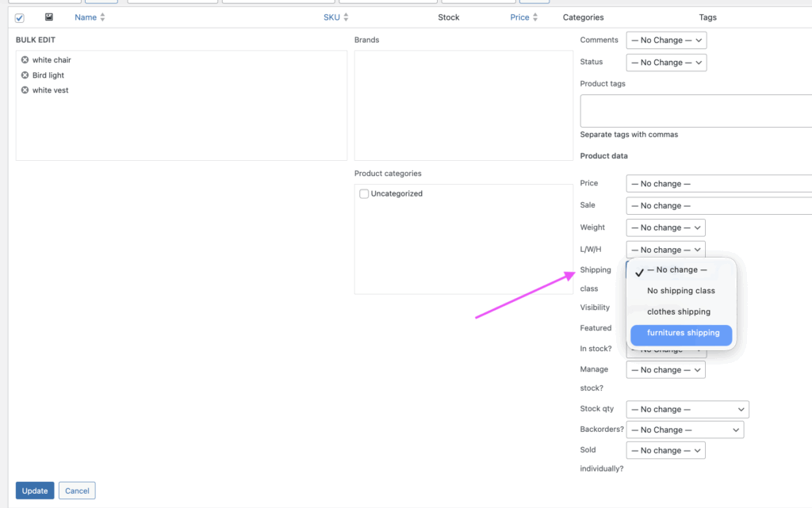Screen dimensions: 812x508
Task: Expand the Stock qty dropdown
Action: [687, 410]
